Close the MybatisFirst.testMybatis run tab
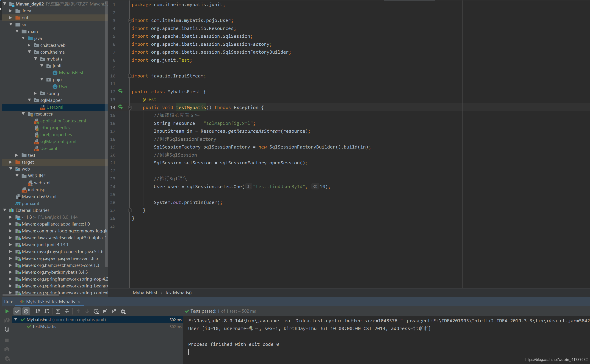Viewport: 590px width, 364px height. (79, 302)
